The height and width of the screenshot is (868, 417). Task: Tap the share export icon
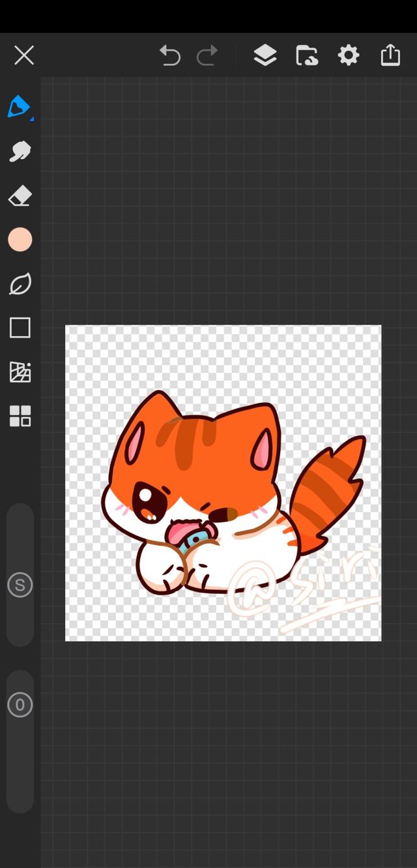(390, 55)
